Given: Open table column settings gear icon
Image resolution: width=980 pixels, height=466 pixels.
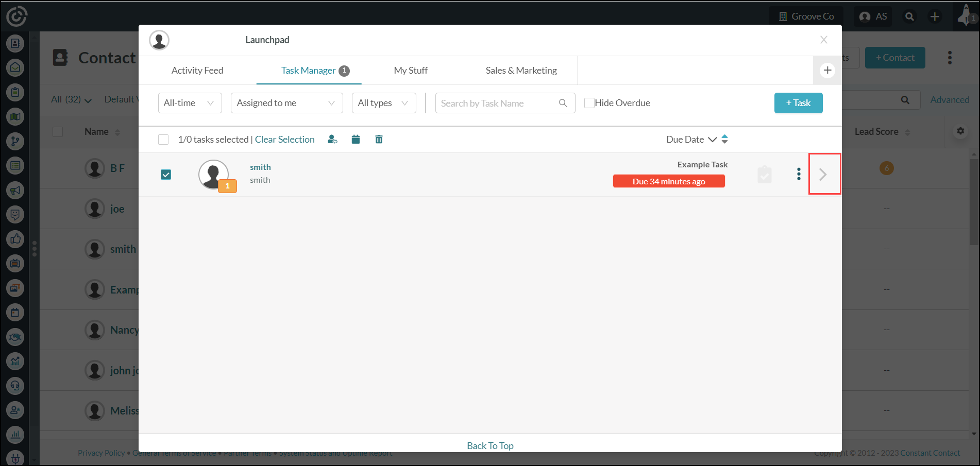Looking at the screenshot, I should point(960,131).
